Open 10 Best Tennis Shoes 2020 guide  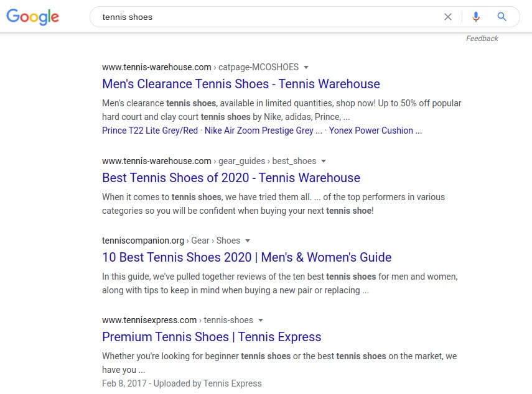click(246, 257)
